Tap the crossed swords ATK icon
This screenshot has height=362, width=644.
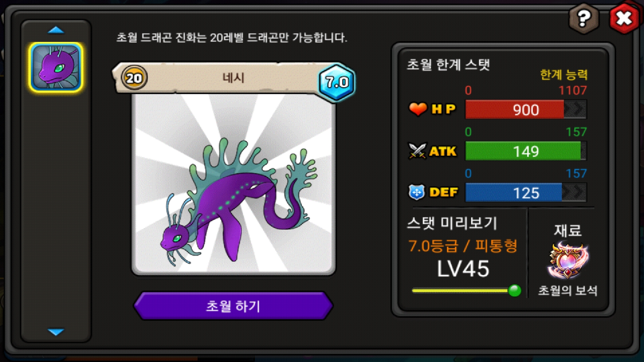417,151
